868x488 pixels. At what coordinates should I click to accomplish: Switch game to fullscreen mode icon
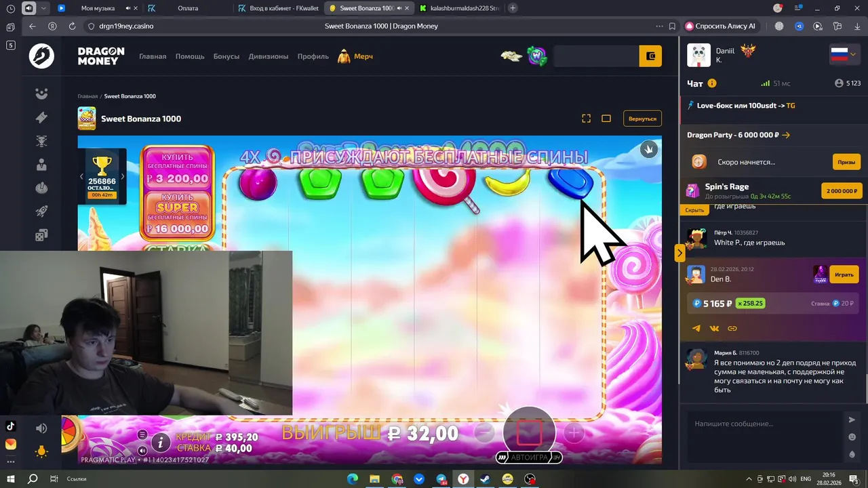(587, 119)
